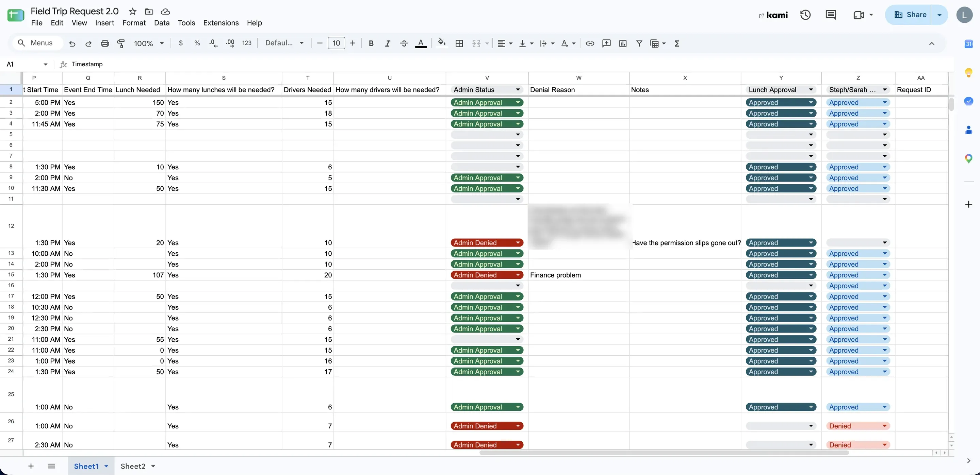Open the Insert menu

click(x=104, y=23)
